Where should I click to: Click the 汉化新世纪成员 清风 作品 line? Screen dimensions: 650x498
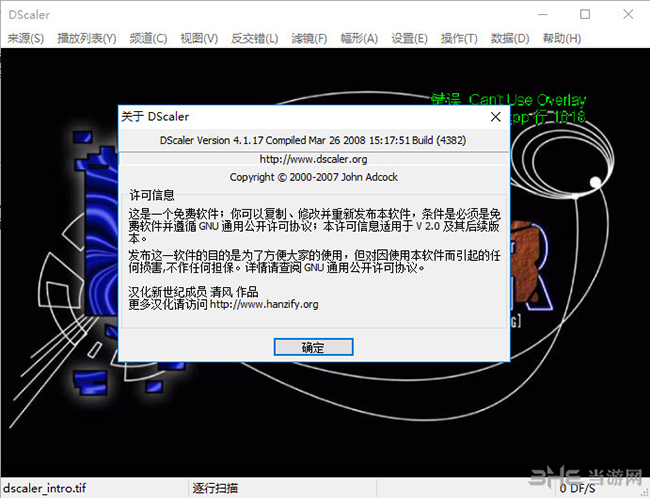193,292
